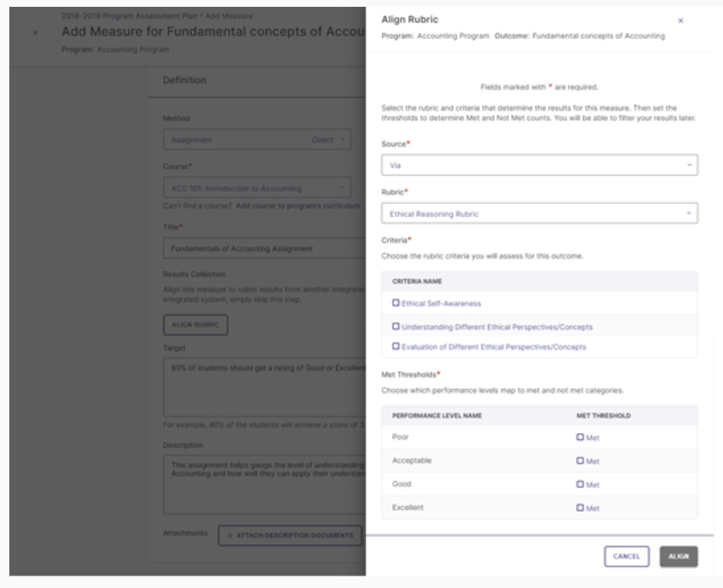The width and height of the screenshot is (723, 588).
Task: Click Attach Description Documents button
Action: [x=290, y=535]
